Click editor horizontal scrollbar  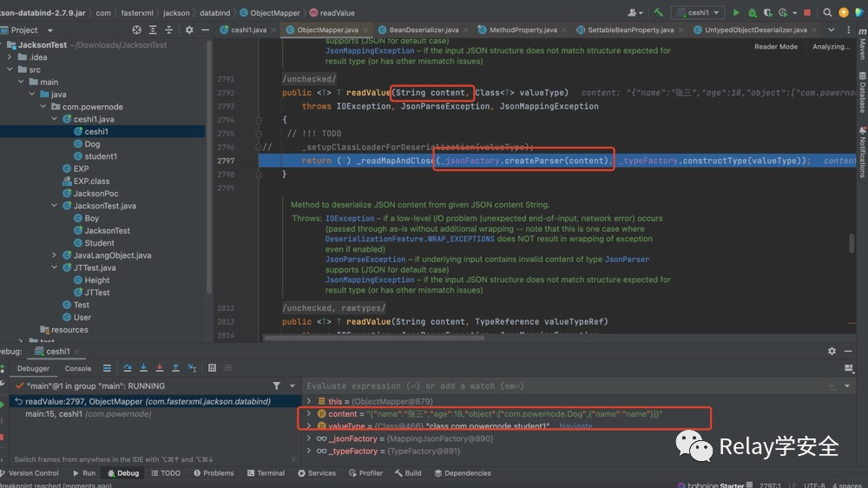pos(374,337)
